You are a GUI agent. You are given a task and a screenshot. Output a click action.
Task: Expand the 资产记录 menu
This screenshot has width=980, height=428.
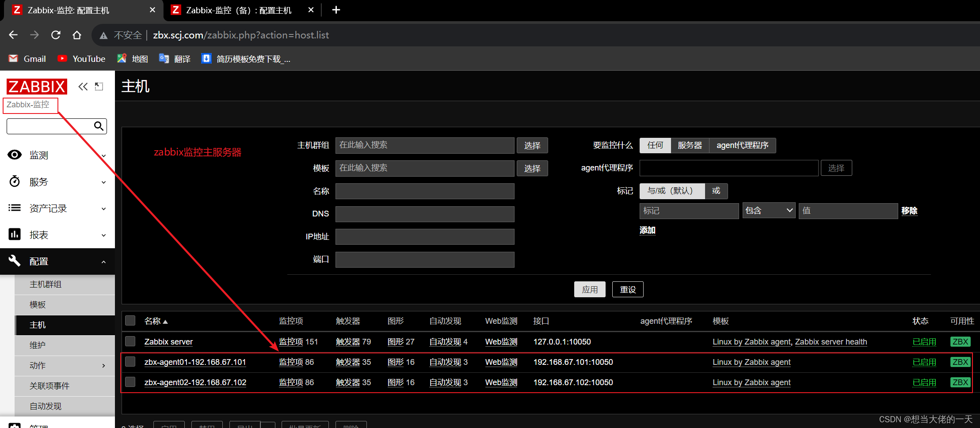103,208
